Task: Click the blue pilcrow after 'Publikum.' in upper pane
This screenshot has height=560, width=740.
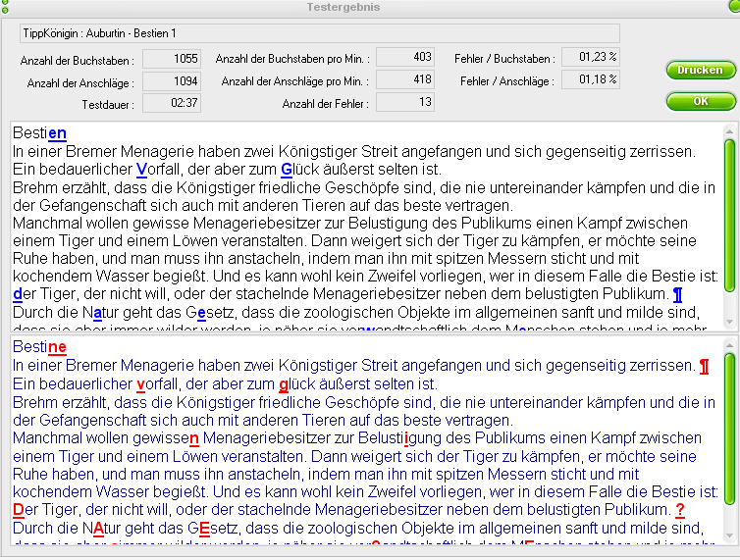Action: (x=678, y=294)
